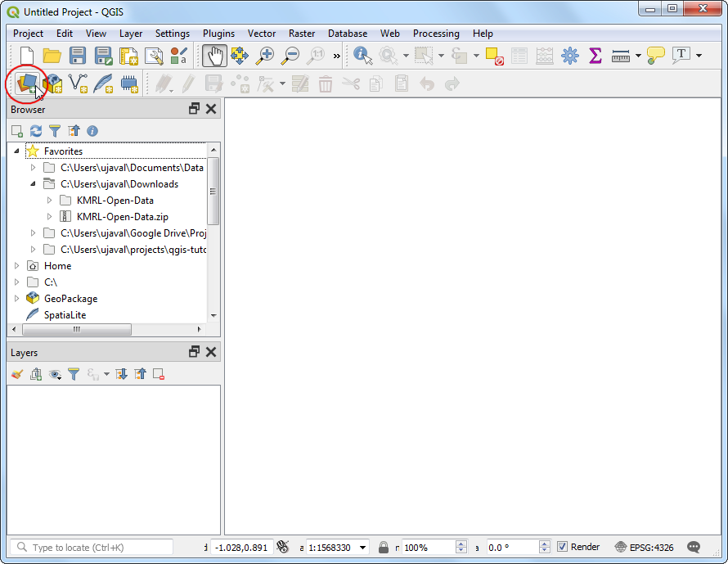Open the Statistical Summary sigma icon
This screenshot has height=564, width=728.
click(x=595, y=56)
